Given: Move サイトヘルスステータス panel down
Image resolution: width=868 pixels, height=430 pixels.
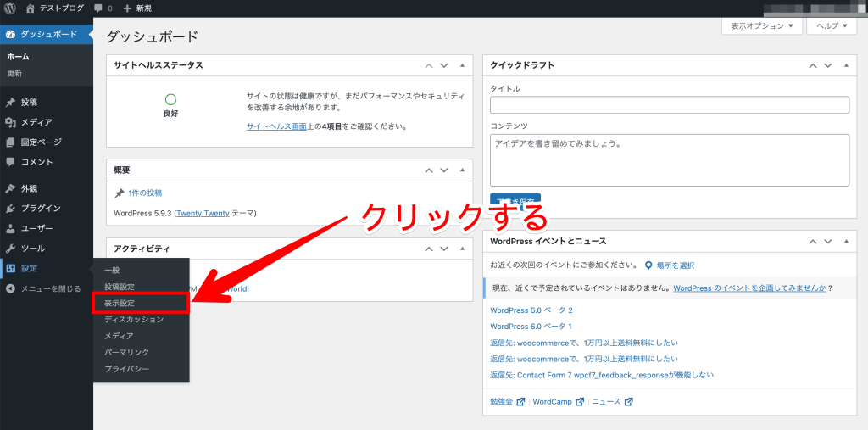Looking at the screenshot, I should coord(443,65).
